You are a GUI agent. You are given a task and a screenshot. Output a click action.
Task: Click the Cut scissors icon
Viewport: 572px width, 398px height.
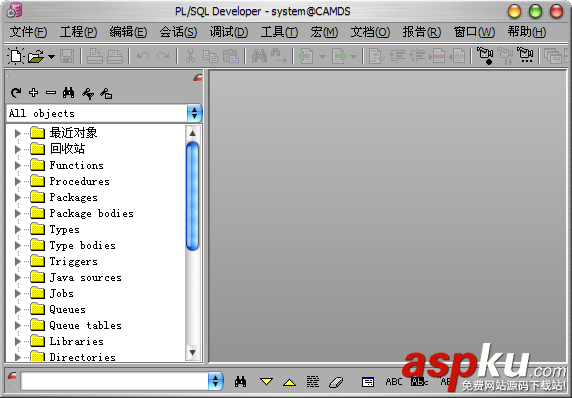coord(190,56)
